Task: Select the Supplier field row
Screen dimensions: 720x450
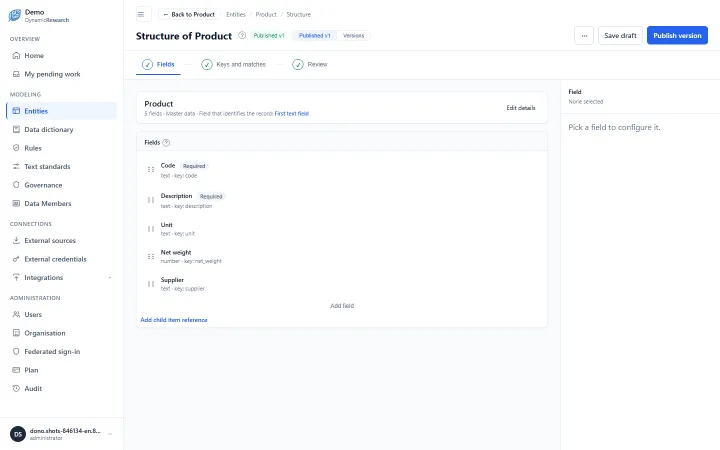Action: point(342,284)
